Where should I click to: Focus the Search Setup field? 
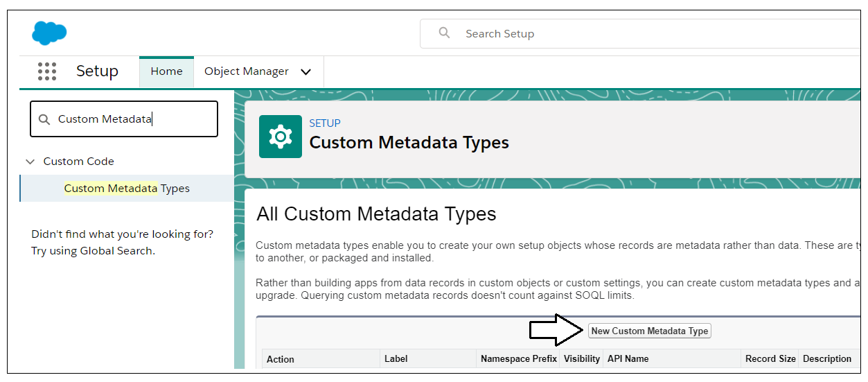click(x=641, y=33)
